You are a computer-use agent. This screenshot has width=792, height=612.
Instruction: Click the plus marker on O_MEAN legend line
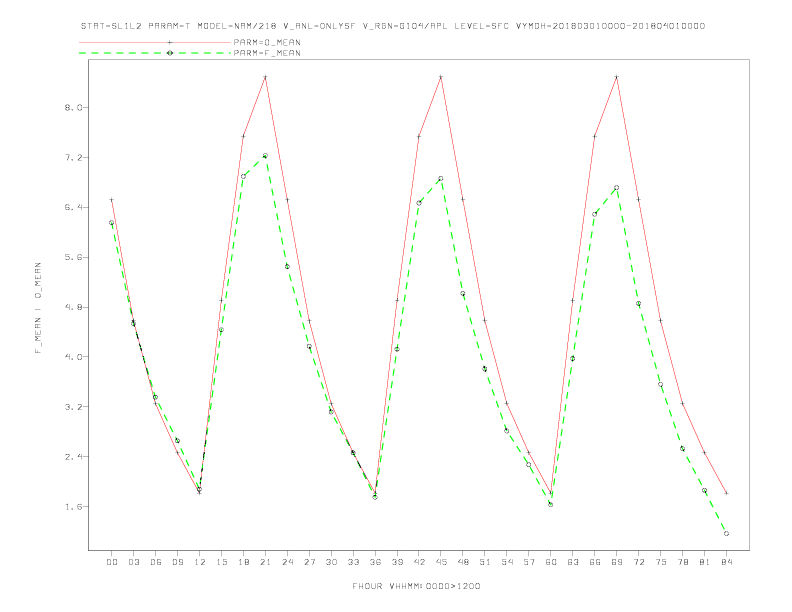pos(170,42)
